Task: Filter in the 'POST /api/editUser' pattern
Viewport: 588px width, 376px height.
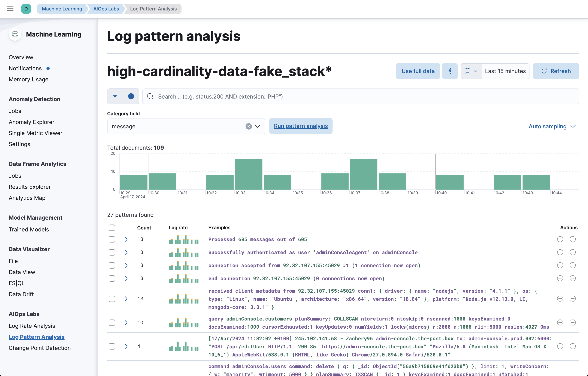Action: click(x=560, y=346)
